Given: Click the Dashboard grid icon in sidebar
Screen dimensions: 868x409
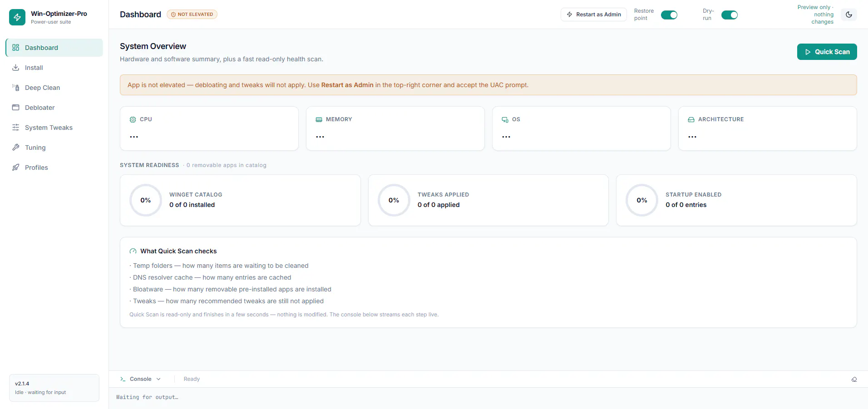Looking at the screenshot, I should click(15, 48).
